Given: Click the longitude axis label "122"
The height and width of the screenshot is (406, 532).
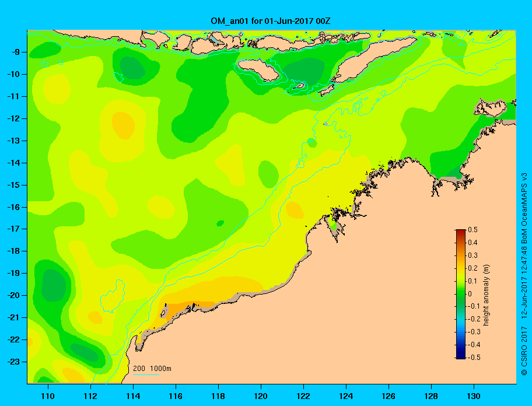Looking at the screenshot, I should click(303, 396).
